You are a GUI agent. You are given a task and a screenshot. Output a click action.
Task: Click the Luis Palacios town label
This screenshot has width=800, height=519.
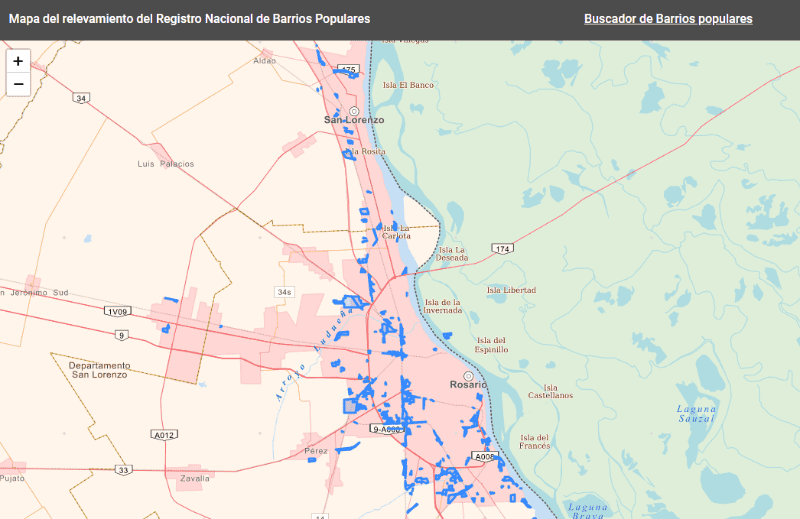pos(166,163)
